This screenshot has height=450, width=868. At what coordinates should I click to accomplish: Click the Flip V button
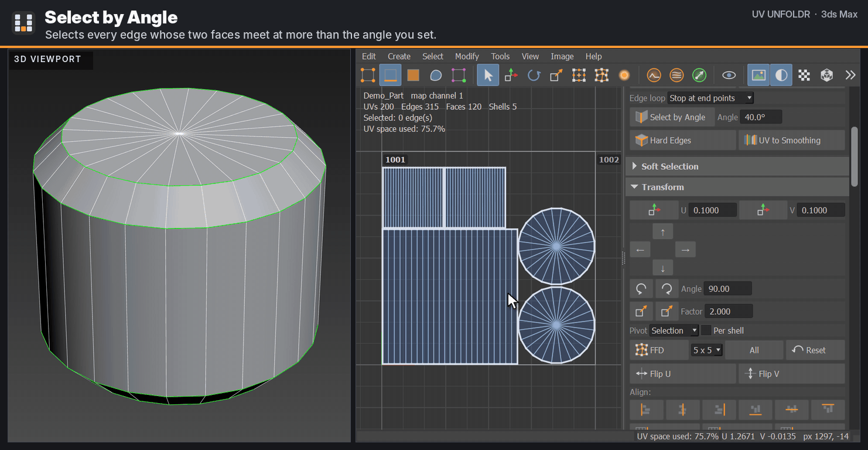click(791, 374)
